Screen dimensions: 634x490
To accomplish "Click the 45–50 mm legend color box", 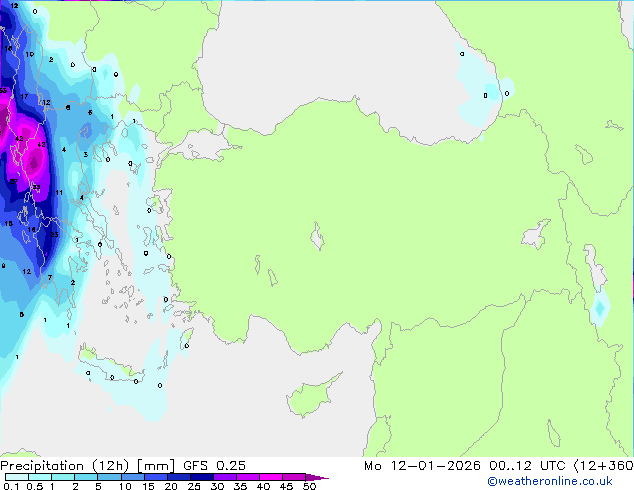I will (294, 477).
